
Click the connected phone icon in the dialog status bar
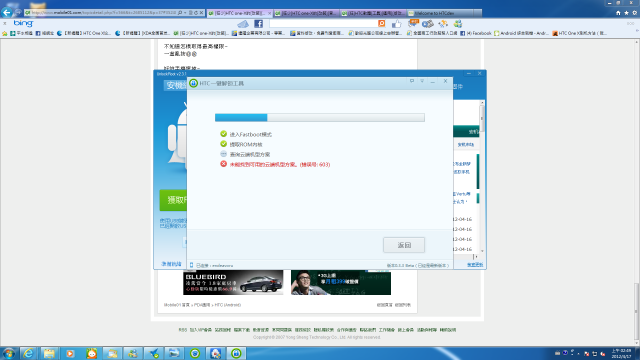(x=191, y=265)
